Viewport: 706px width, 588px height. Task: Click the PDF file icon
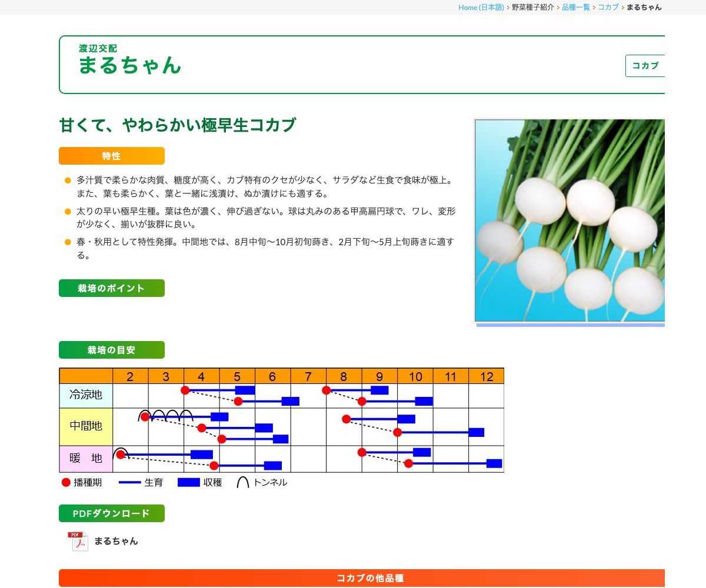tap(78, 541)
